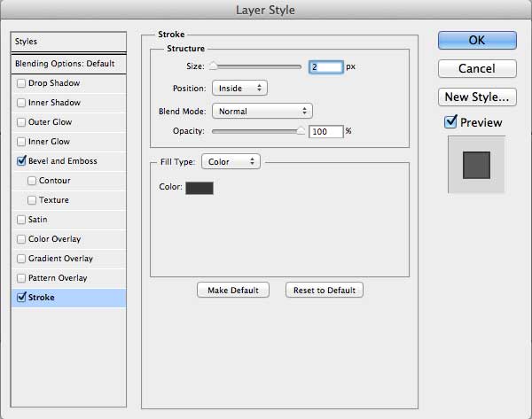Enable the Inner Shadow checkbox

click(x=21, y=103)
